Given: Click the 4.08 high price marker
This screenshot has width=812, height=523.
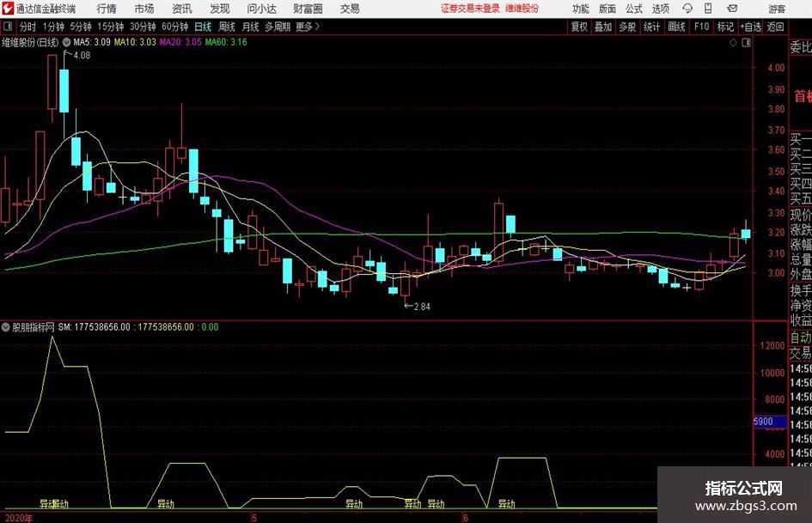Looking at the screenshot, I should click(82, 56).
